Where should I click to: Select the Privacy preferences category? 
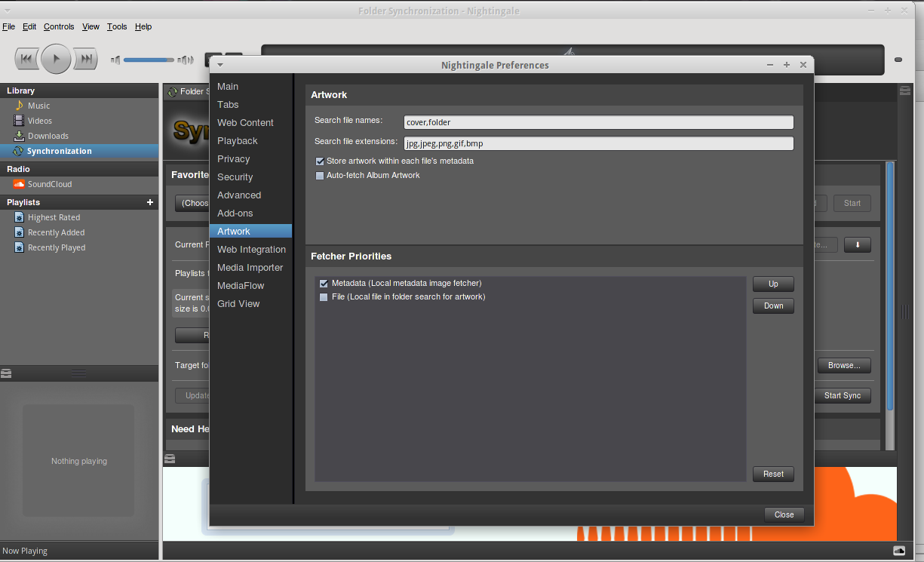(250, 159)
